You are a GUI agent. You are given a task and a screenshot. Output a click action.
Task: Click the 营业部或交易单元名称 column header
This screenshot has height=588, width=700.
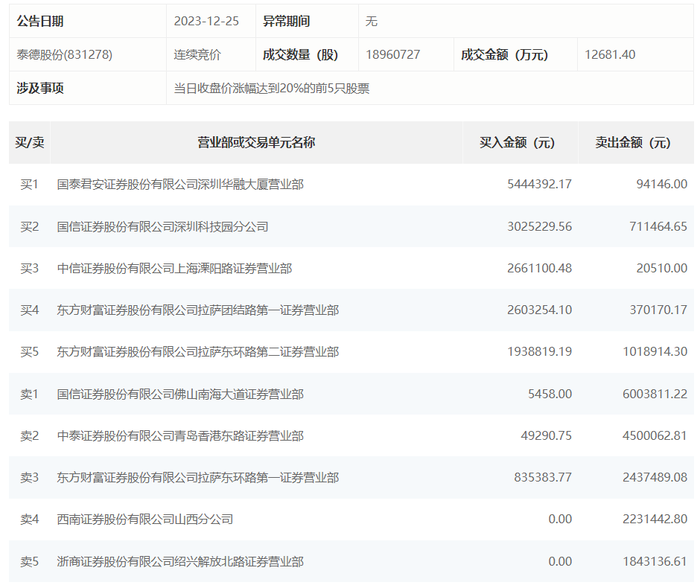coord(256,142)
